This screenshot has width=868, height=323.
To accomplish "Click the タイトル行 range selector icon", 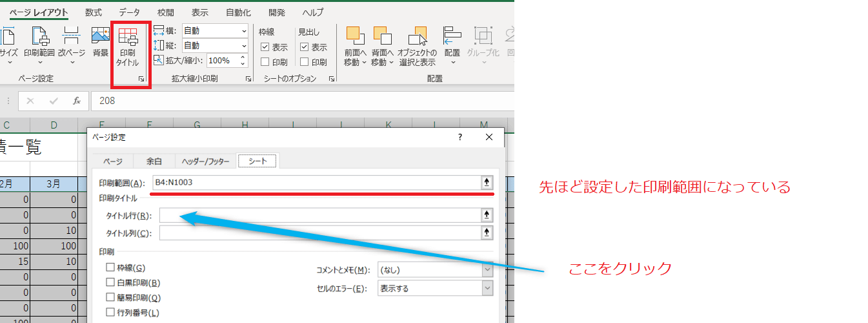I will tap(487, 216).
